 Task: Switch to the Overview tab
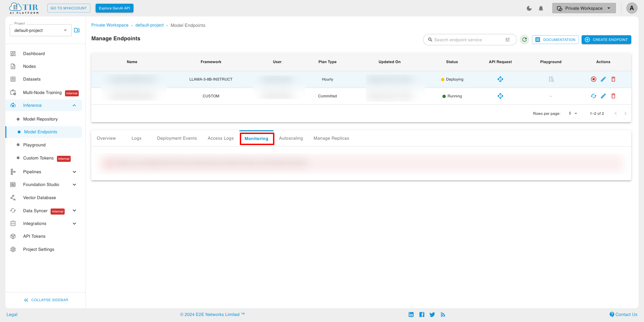[106, 138]
